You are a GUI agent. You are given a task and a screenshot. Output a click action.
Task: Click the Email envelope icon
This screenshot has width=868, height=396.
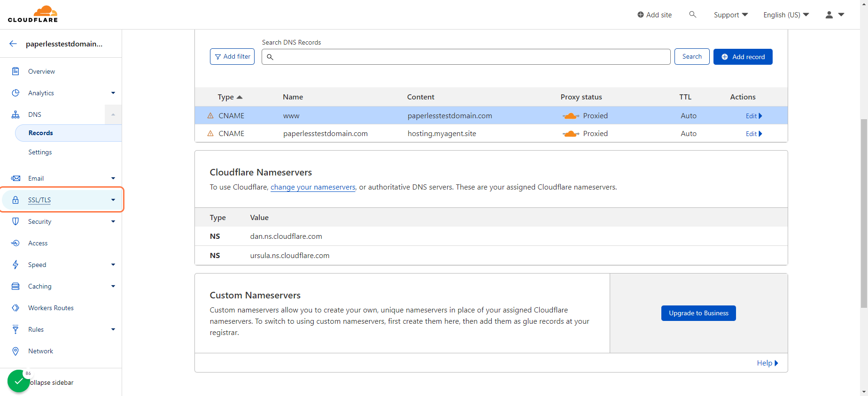tap(15, 178)
